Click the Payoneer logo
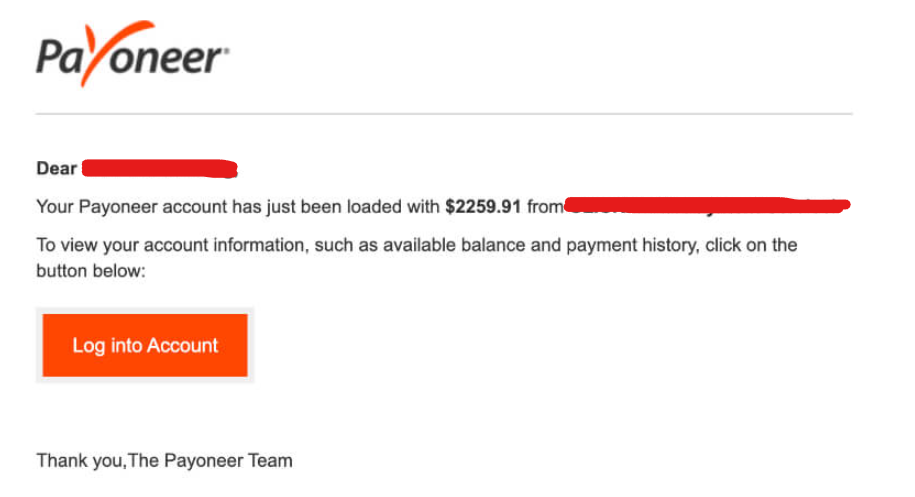This screenshot has width=915, height=497. pyautogui.click(x=132, y=54)
